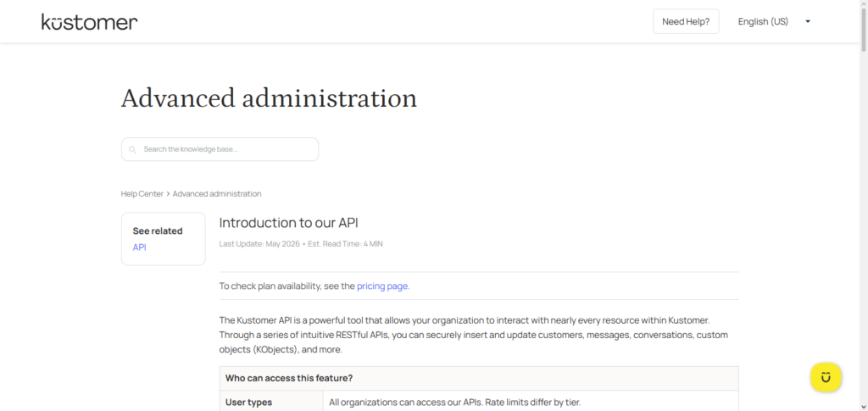Click the User types table cell
This screenshot has height=411, width=868.
[271, 403]
